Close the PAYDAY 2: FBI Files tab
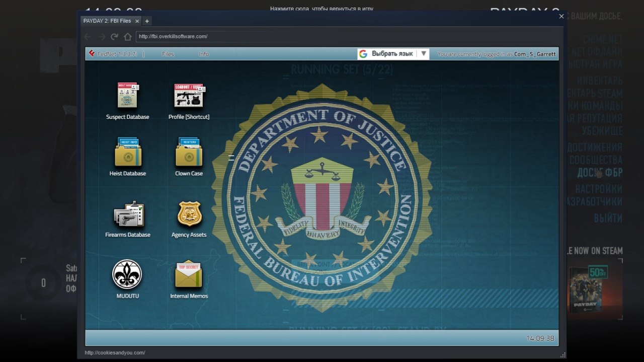The image size is (644, 362). [137, 21]
